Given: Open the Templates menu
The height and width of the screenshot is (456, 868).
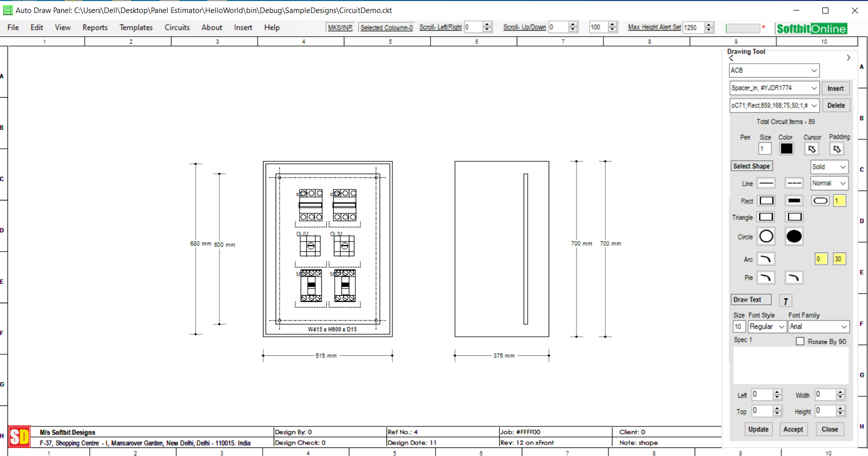Looking at the screenshot, I should click(x=136, y=28).
